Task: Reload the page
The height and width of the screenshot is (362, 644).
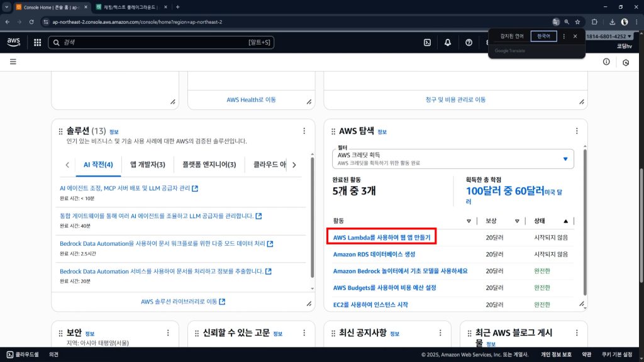Action: point(31,22)
